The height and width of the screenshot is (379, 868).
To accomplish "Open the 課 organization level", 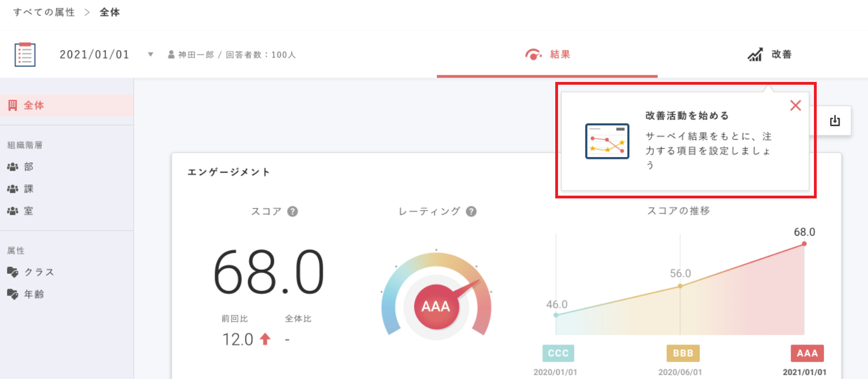I will 28,189.
